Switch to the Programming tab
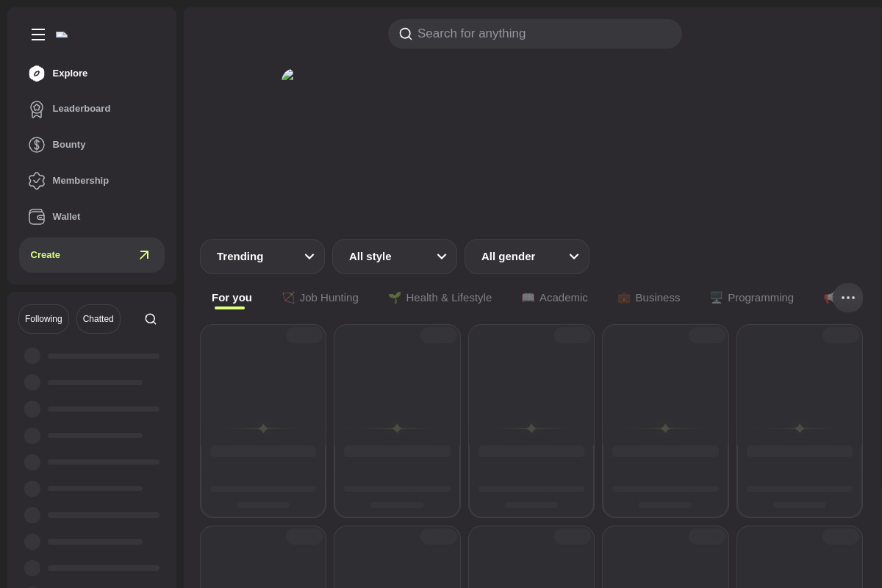Image resolution: width=882 pixels, height=588 pixels. pyautogui.click(x=752, y=298)
